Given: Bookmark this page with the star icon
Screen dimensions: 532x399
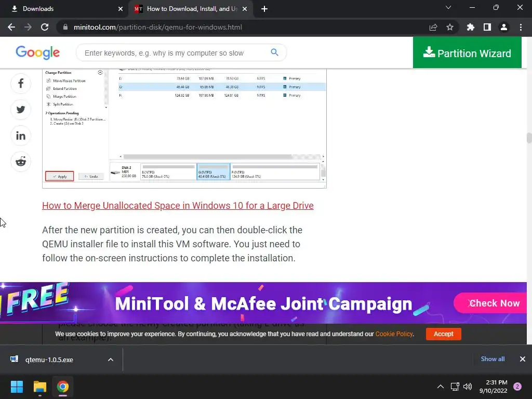Looking at the screenshot, I should pos(450,27).
